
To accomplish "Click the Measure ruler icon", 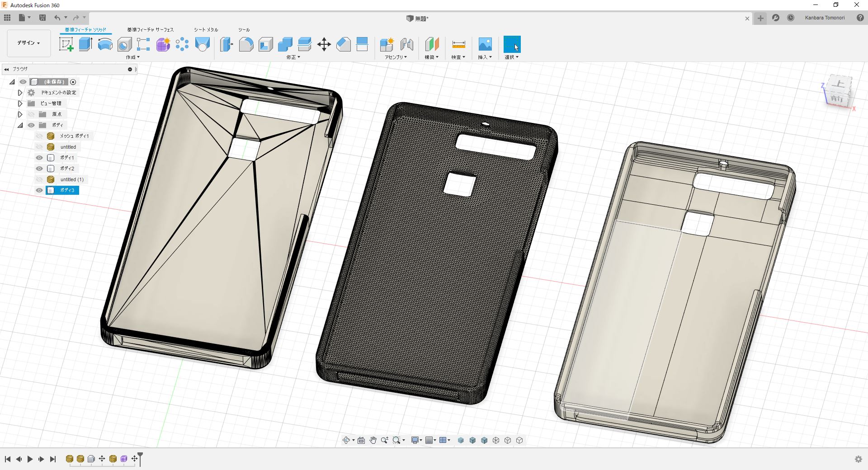I will 458,44.
